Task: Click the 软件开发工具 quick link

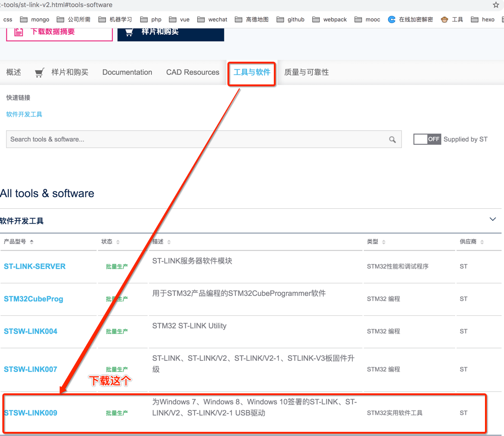Action: click(x=24, y=114)
